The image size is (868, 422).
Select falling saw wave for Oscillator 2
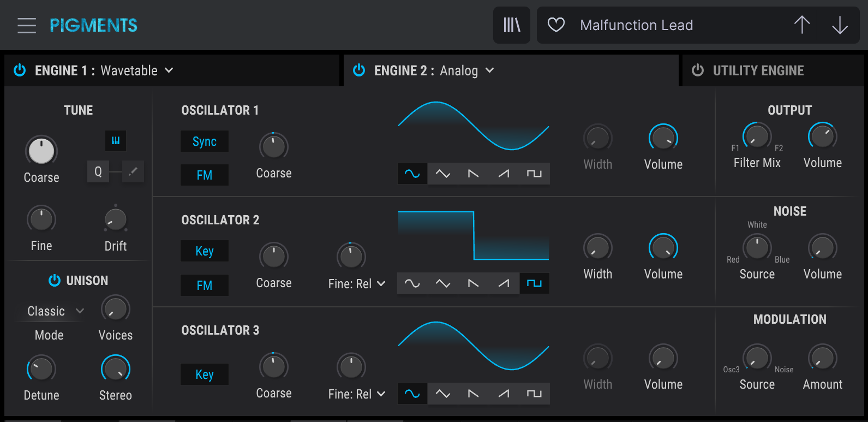[x=474, y=283]
